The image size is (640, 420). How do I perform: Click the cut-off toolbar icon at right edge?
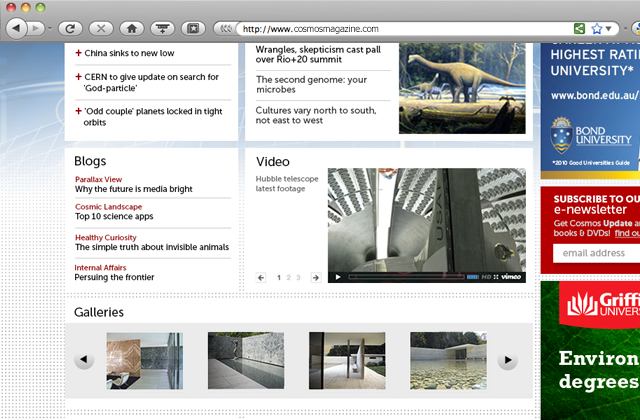point(636,29)
